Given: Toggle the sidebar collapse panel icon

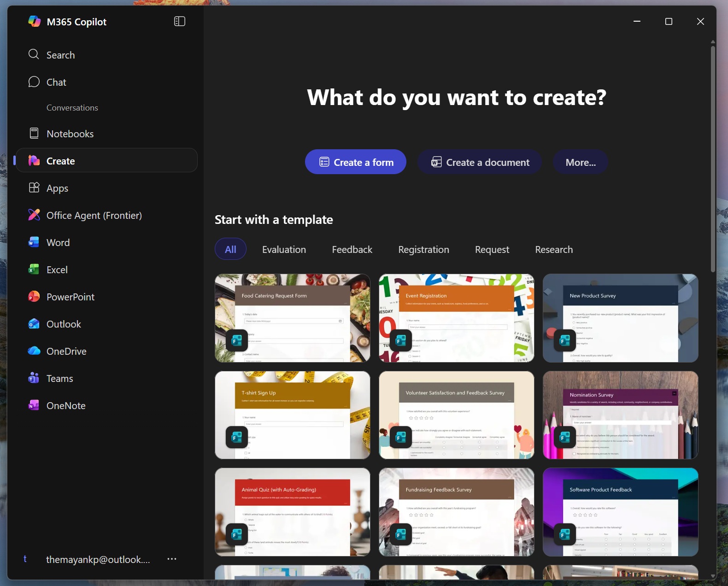Looking at the screenshot, I should tap(180, 22).
